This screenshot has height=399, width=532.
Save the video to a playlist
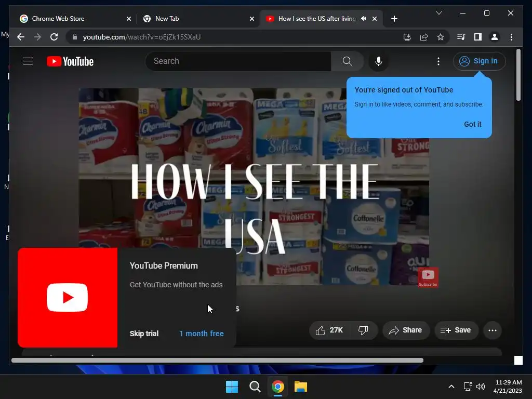[456, 330]
